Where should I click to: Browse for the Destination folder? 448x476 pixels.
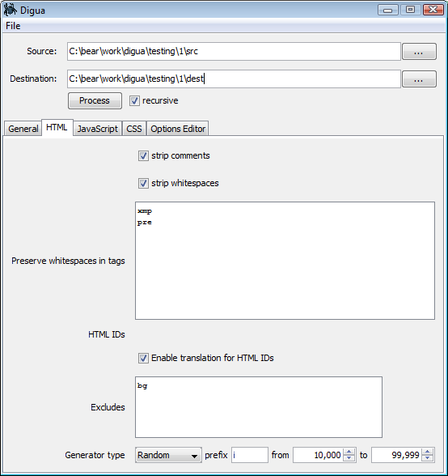(419, 79)
